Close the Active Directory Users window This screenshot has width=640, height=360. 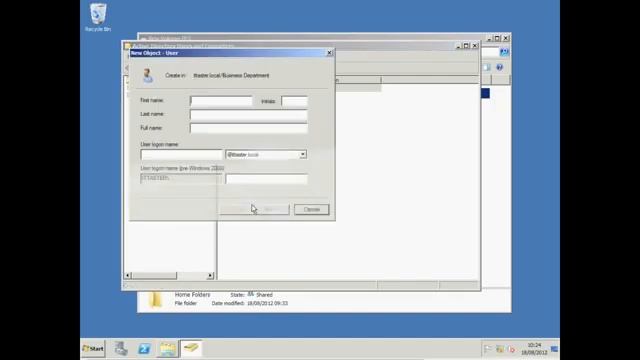click(475, 46)
